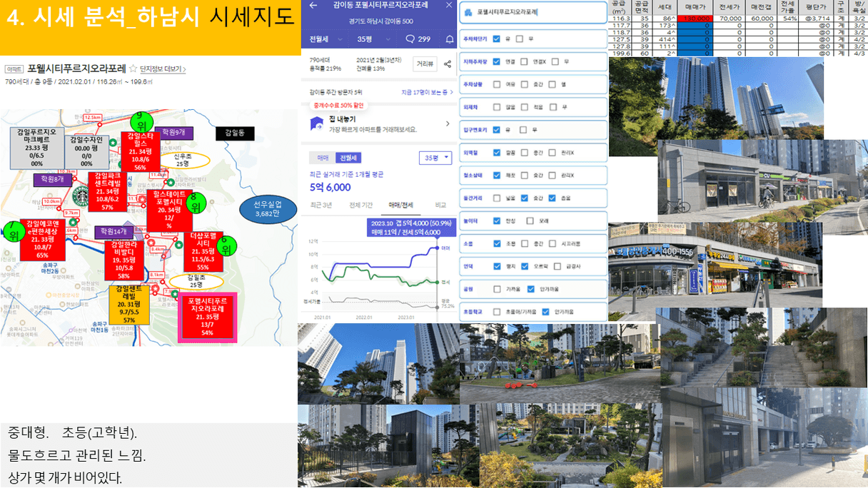Close the 감이동 포웰시티푸르지오라포레 panel with X
This screenshot has height=488, width=868.
(x=448, y=5)
